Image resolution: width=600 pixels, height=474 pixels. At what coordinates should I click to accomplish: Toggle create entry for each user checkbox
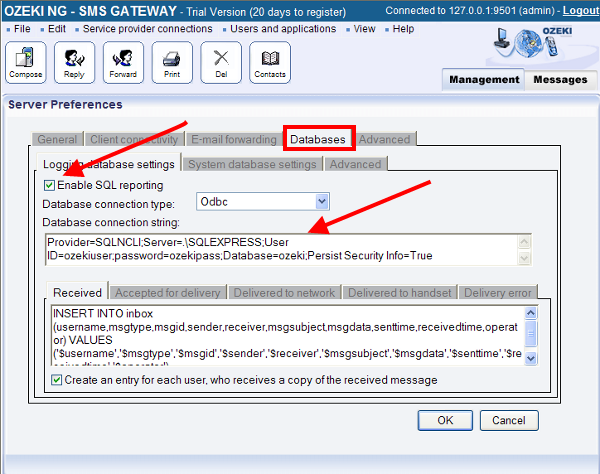[57, 380]
